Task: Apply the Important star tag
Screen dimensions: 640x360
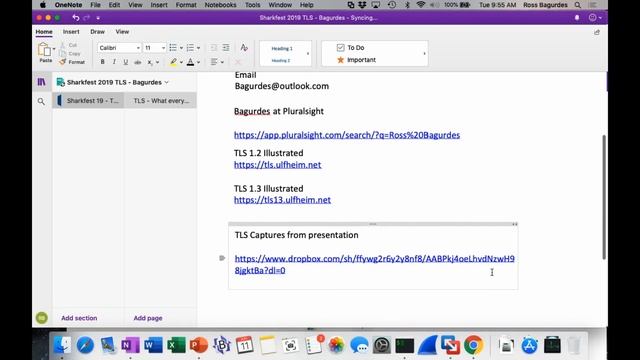Action: pos(340,60)
